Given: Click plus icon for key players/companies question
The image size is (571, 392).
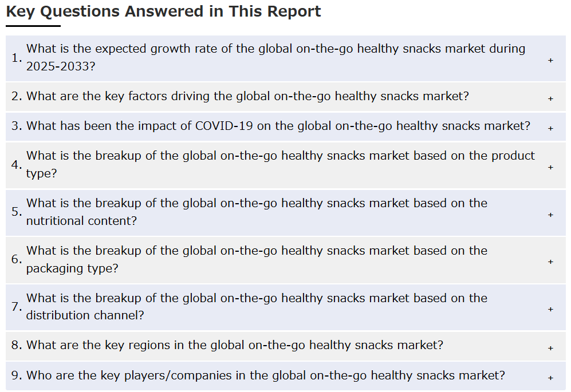Looking at the screenshot, I should (550, 378).
